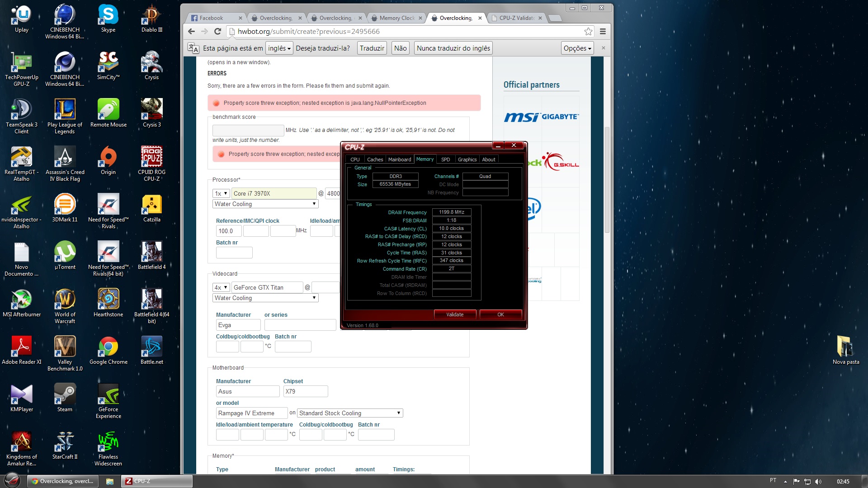This screenshot has width=868, height=488.
Task: Switch to CPU-Z Validator browser tab
Action: 516,18
